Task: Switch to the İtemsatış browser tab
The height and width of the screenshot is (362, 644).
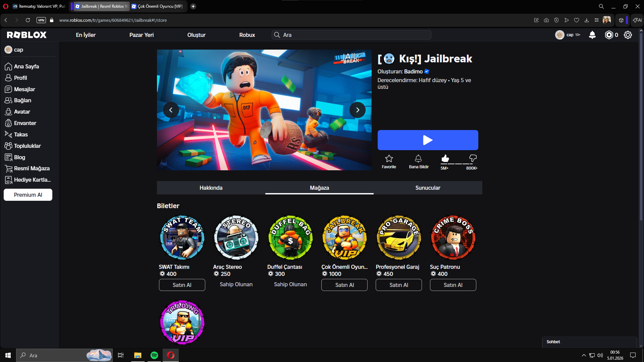Action: pyautogui.click(x=39, y=6)
